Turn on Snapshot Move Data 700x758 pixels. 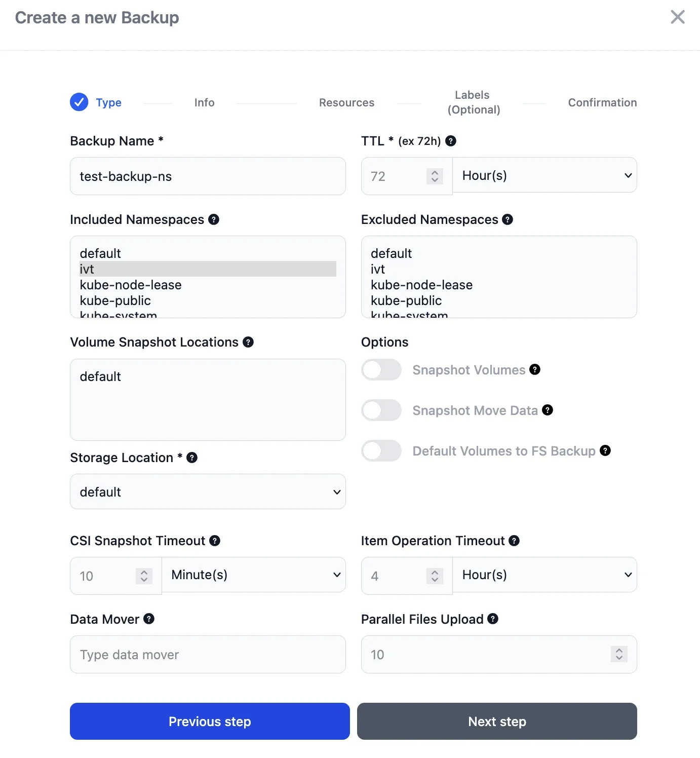pos(381,410)
